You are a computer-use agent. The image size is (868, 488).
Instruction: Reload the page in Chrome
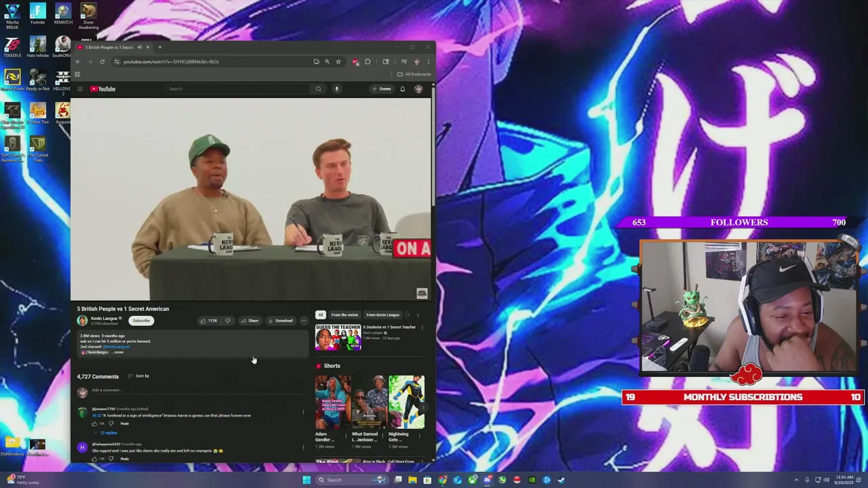tap(102, 62)
